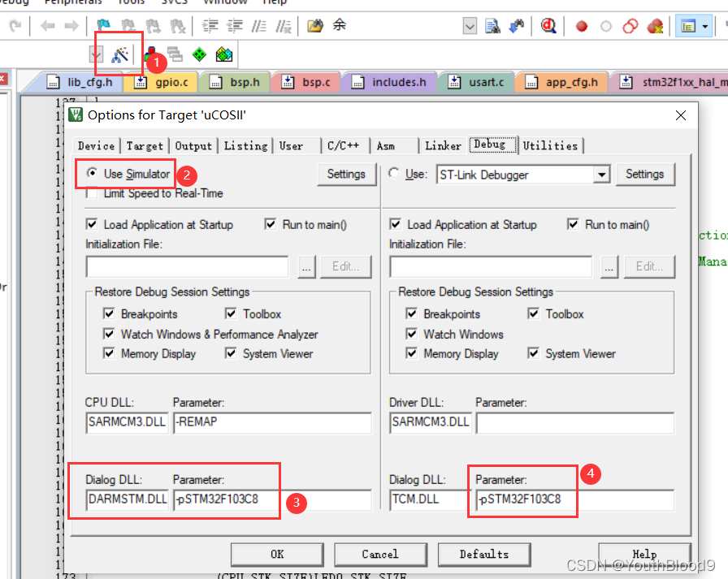Click the TCM.DLL parameter -pSTM32F103C8 field

574,499
